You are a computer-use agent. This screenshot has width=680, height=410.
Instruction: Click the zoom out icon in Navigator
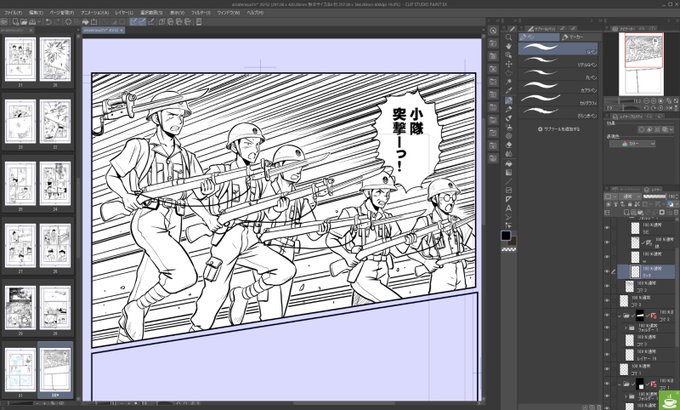point(646,101)
